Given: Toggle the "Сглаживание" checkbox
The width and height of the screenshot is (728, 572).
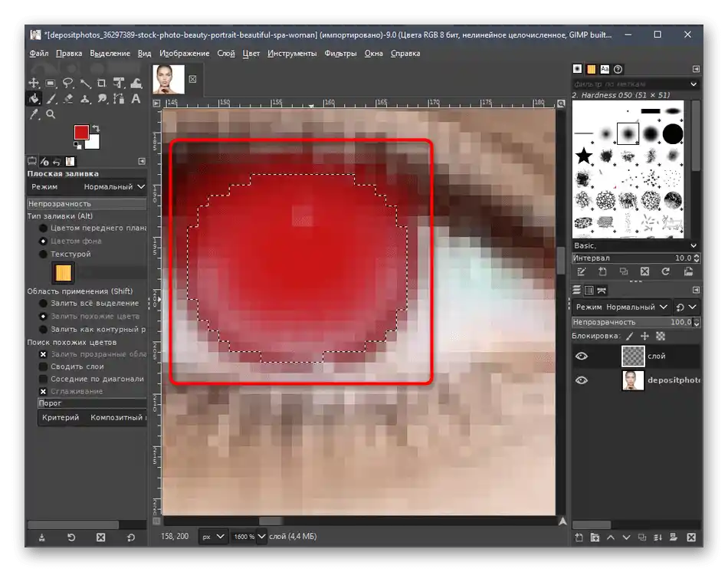Looking at the screenshot, I should pyautogui.click(x=44, y=391).
